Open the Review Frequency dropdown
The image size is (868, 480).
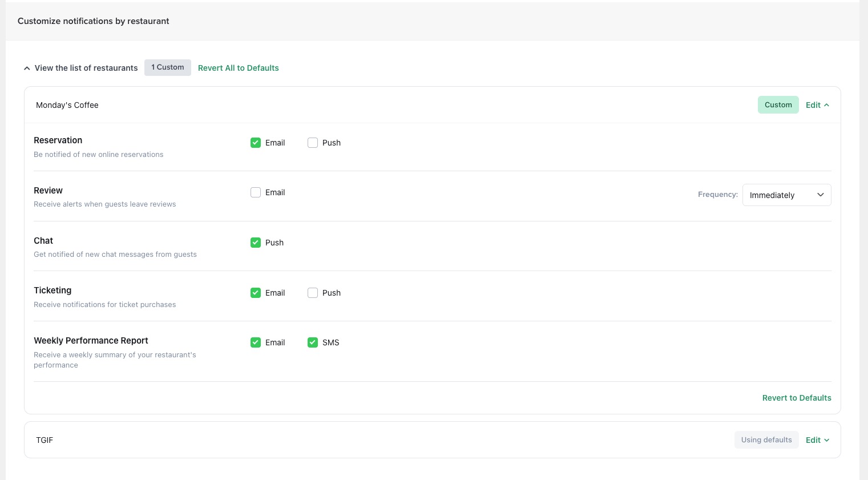click(x=786, y=195)
